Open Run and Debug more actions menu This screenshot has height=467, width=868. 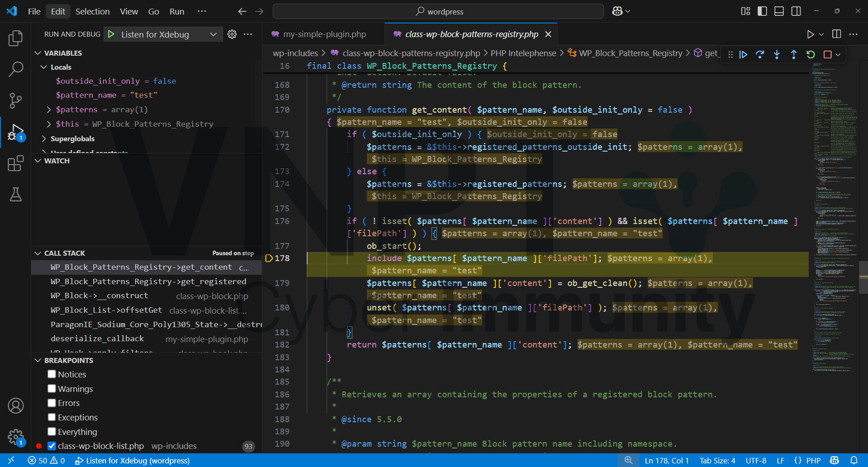point(248,34)
